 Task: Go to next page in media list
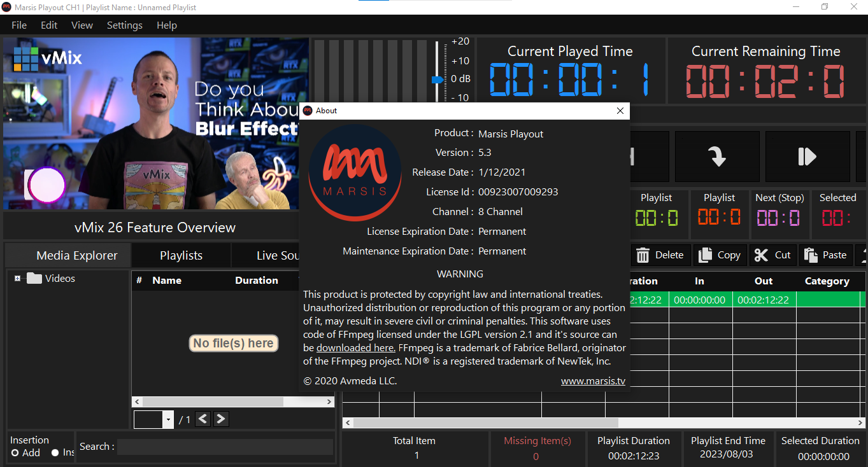tap(220, 419)
